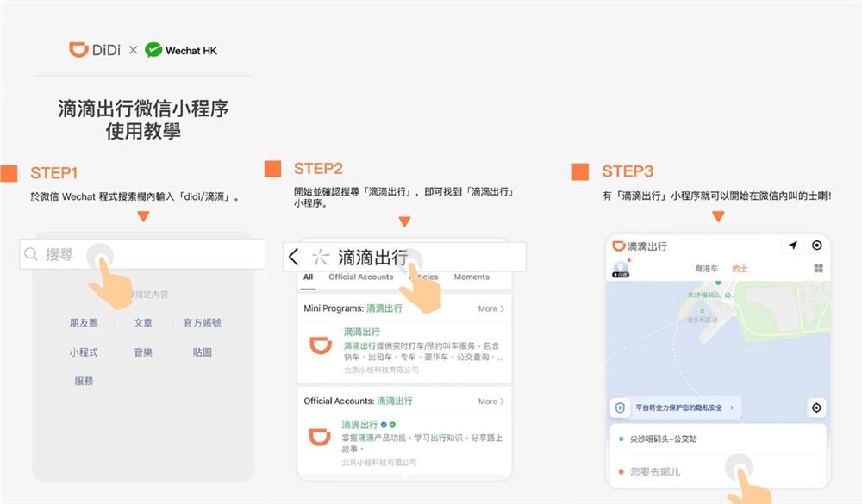
Task: Tap the 您要去哪儿 destination field
Action: [718, 471]
